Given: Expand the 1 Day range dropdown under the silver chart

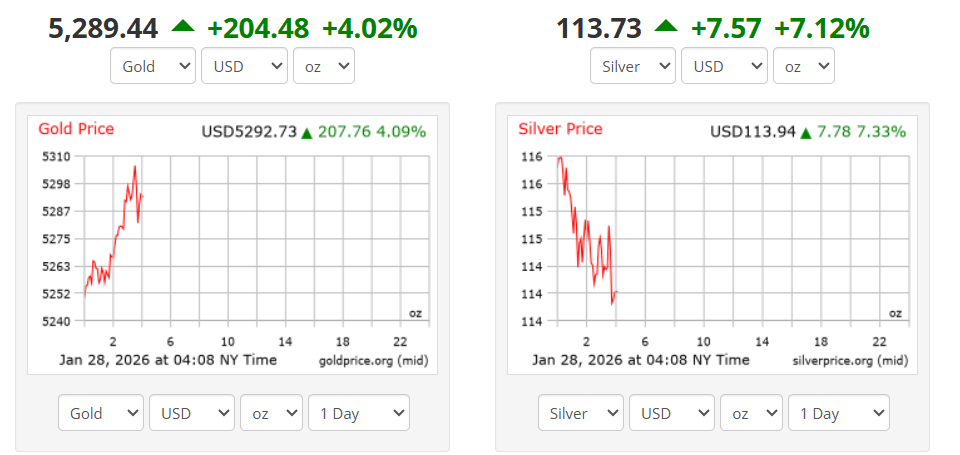Looking at the screenshot, I should [838, 413].
